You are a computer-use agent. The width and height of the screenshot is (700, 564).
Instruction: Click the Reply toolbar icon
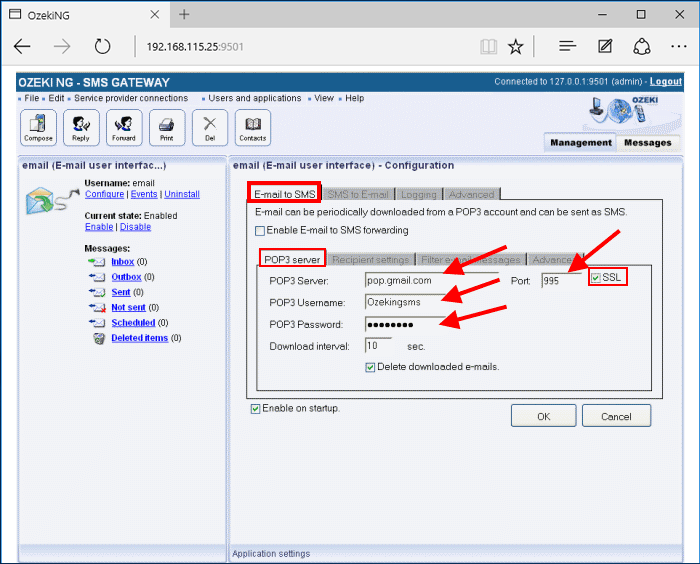pos(81,127)
